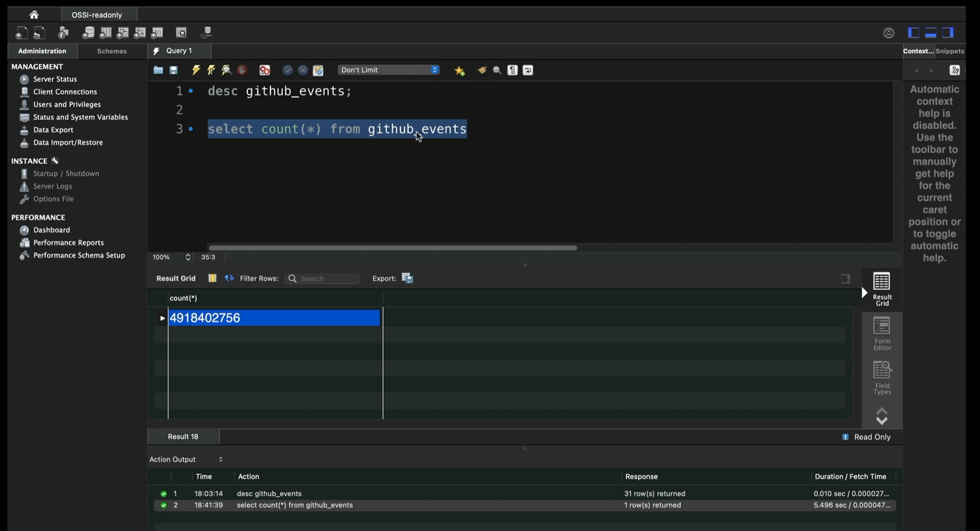Create a new stored procedure
Screen dimensions: 980x531
point(140,33)
